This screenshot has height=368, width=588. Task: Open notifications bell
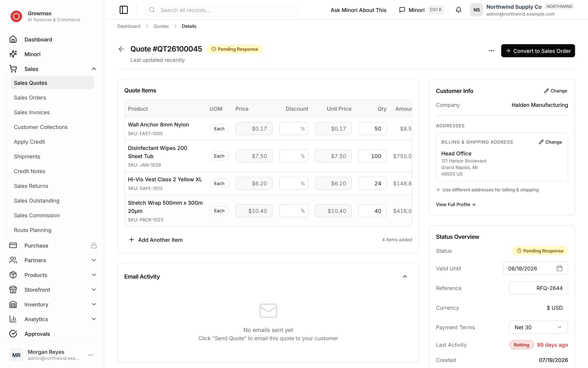coord(458,10)
